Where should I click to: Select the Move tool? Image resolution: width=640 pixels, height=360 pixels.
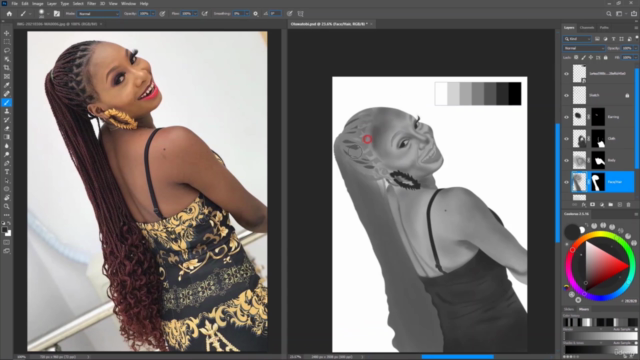[7, 33]
